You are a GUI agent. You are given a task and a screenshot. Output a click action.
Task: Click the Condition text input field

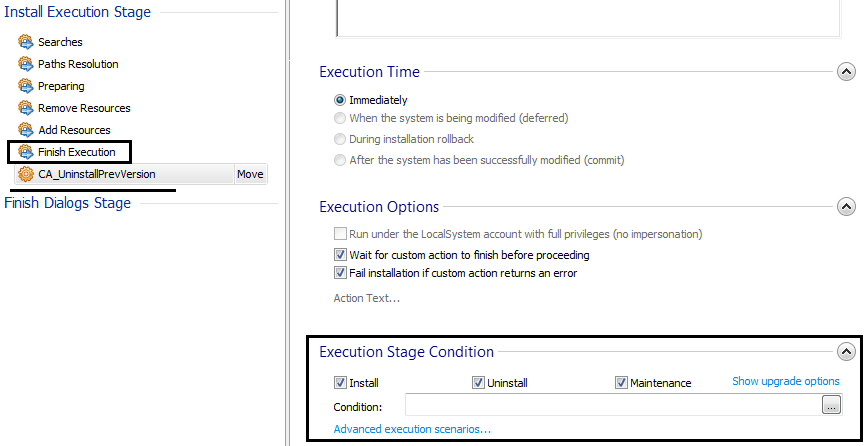click(x=612, y=406)
